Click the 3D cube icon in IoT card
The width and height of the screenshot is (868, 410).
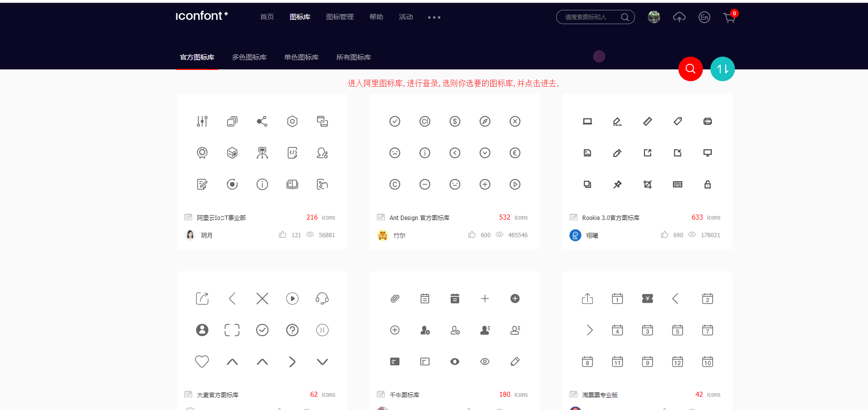coord(232,153)
